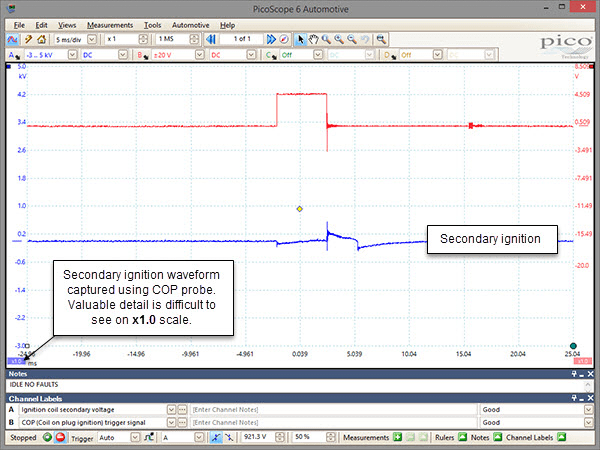Go to next waveform buffer
This screenshot has height=450, width=600.
(271, 39)
